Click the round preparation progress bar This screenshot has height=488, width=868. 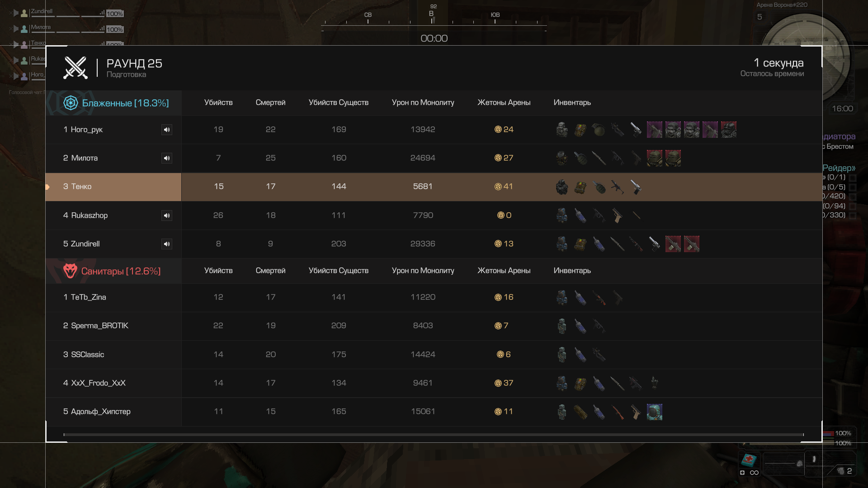[x=434, y=435]
